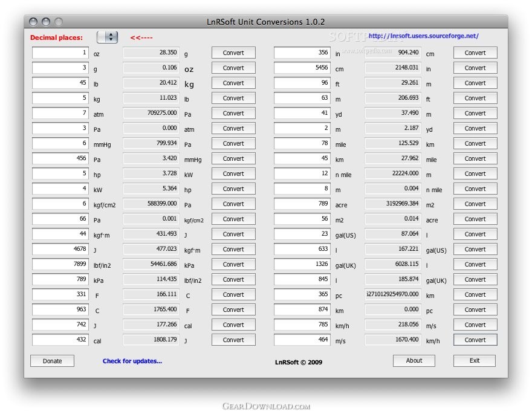Image resolution: width=532 pixels, height=411 pixels.
Task: Convert m/s to km/h
Action: (x=475, y=340)
